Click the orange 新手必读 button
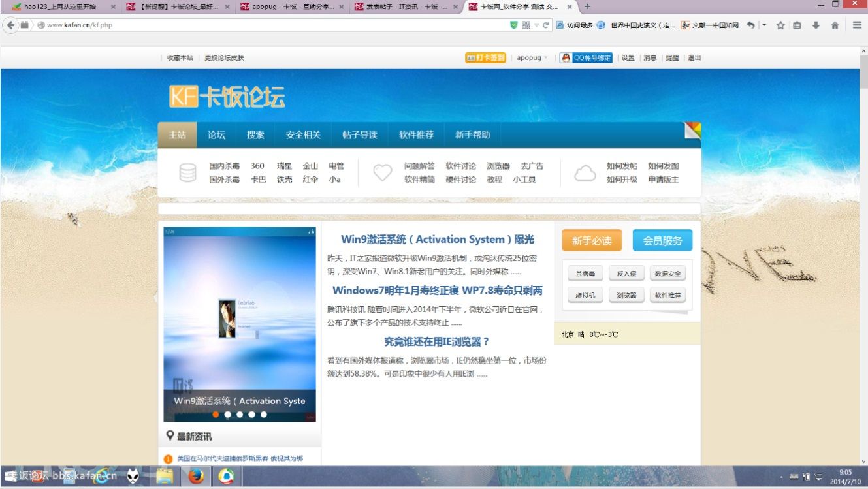868x489 pixels. point(592,241)
